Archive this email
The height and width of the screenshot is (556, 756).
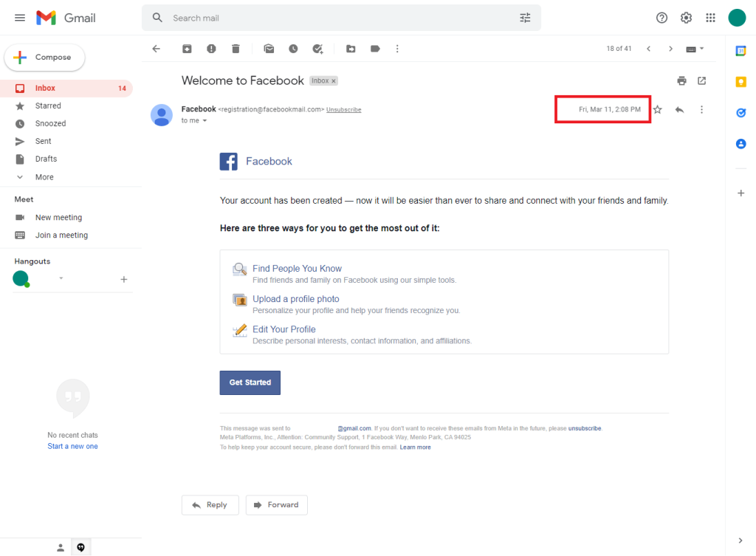187,49
